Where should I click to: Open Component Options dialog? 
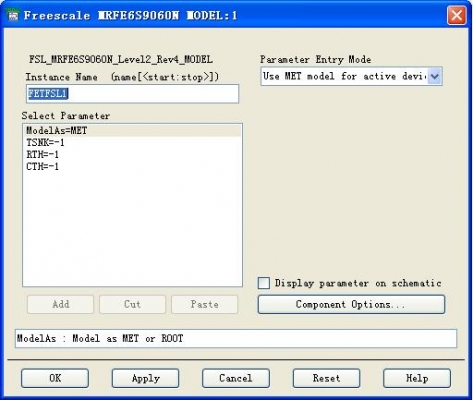coord(351,304)
